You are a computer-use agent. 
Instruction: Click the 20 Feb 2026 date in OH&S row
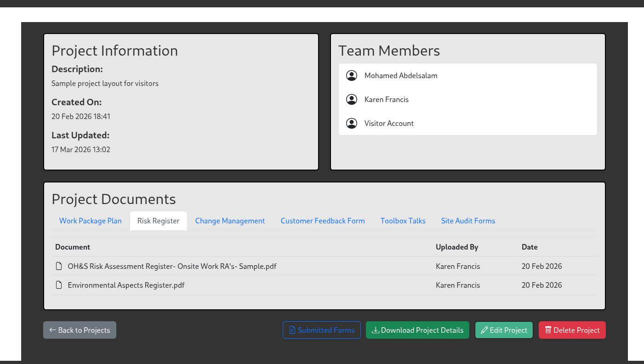point(542,266)
